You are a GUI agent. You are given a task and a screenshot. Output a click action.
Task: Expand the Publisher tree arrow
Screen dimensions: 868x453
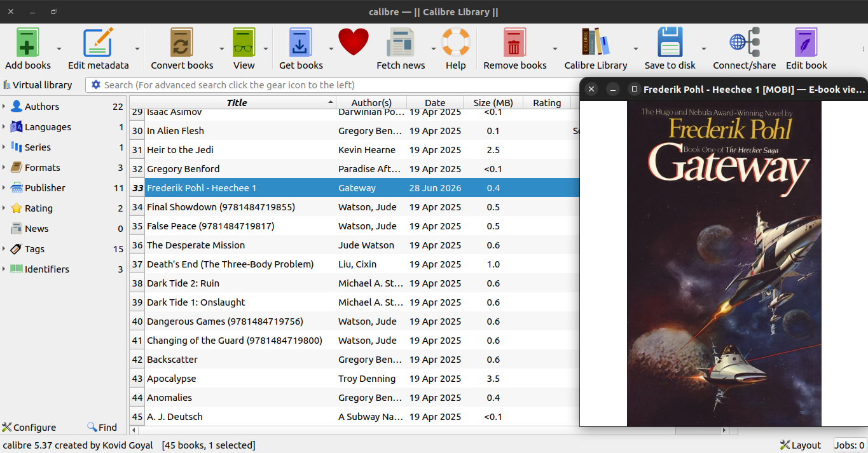[x=4, y=188]
